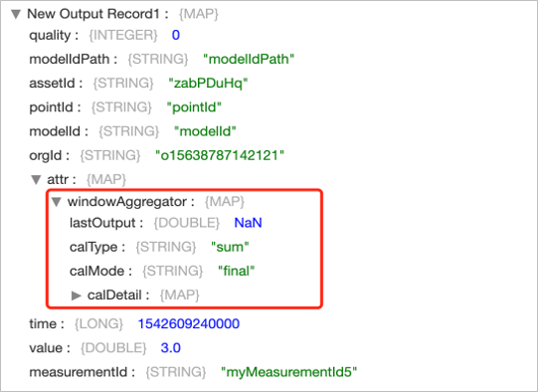Image resolution: width=538 pixels, height=392 pixels.
Task: Select the value field name
Action: [x=46, y=347]
